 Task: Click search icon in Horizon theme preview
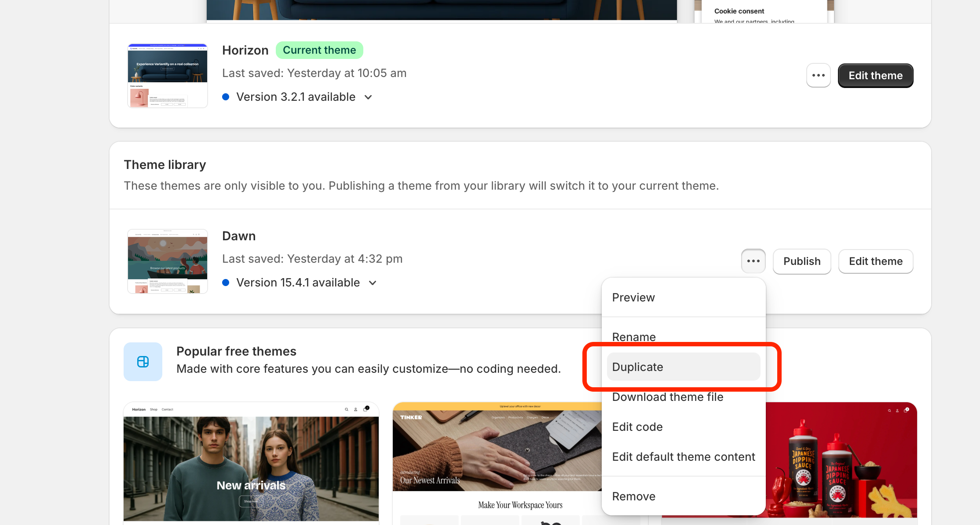tap(347, 409)
